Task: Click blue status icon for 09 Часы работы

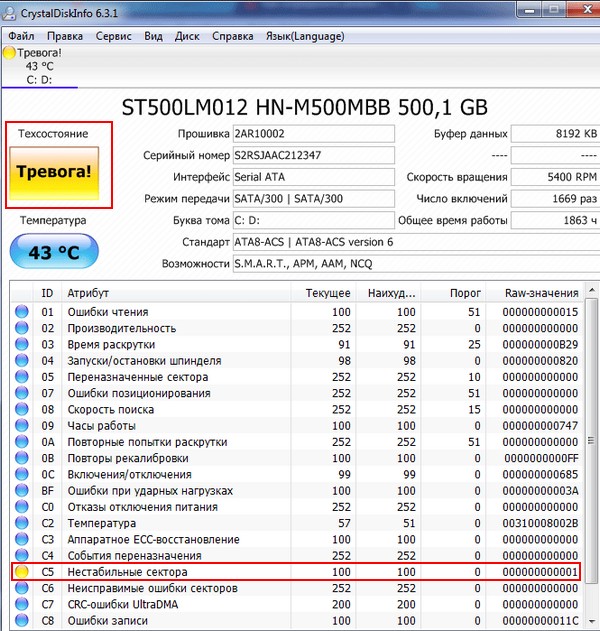Action: tap(23, 426)
